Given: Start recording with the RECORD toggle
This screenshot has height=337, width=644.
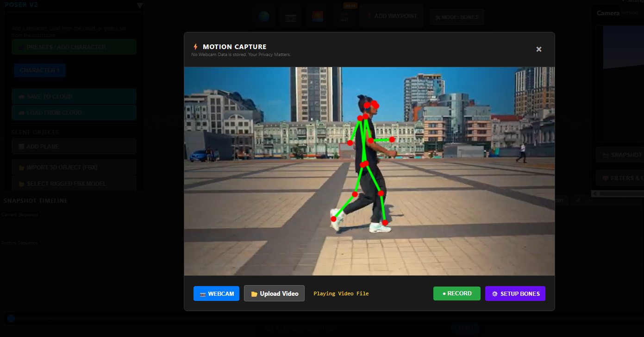Looking at the screenshot, I should pos(456,293).
